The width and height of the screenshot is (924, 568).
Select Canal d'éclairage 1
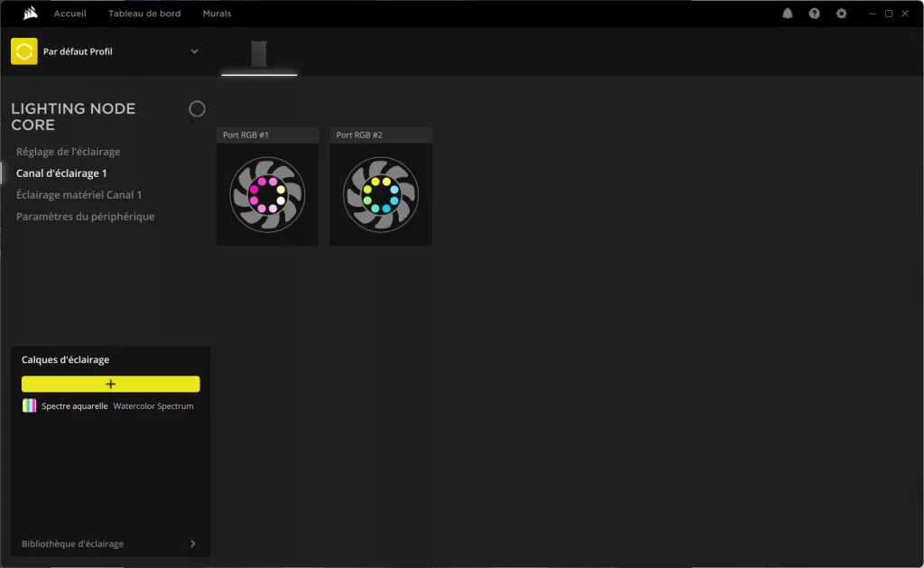tap(61, 173)
